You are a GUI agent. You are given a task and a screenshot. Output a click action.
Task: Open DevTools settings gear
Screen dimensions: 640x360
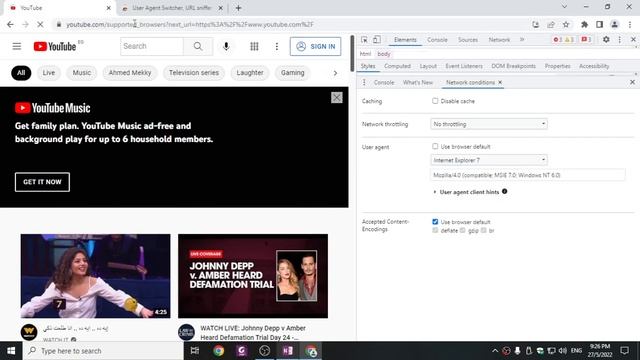coord(606,40)
